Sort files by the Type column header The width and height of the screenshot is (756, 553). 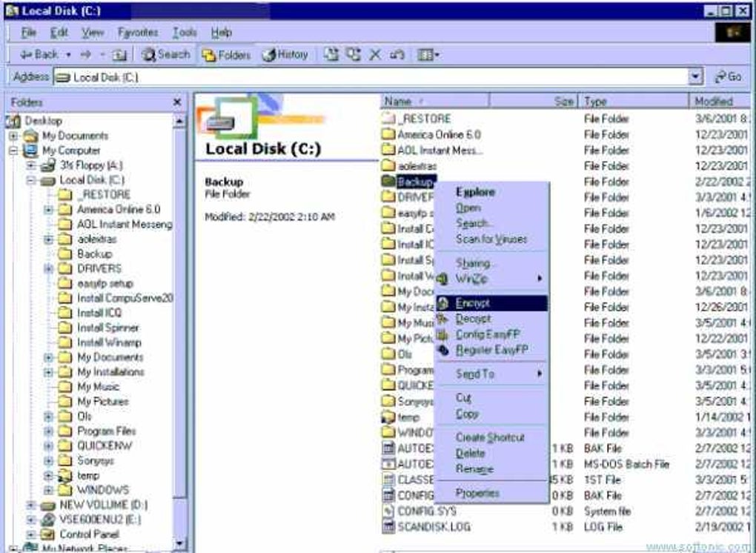tap(596, 102)
